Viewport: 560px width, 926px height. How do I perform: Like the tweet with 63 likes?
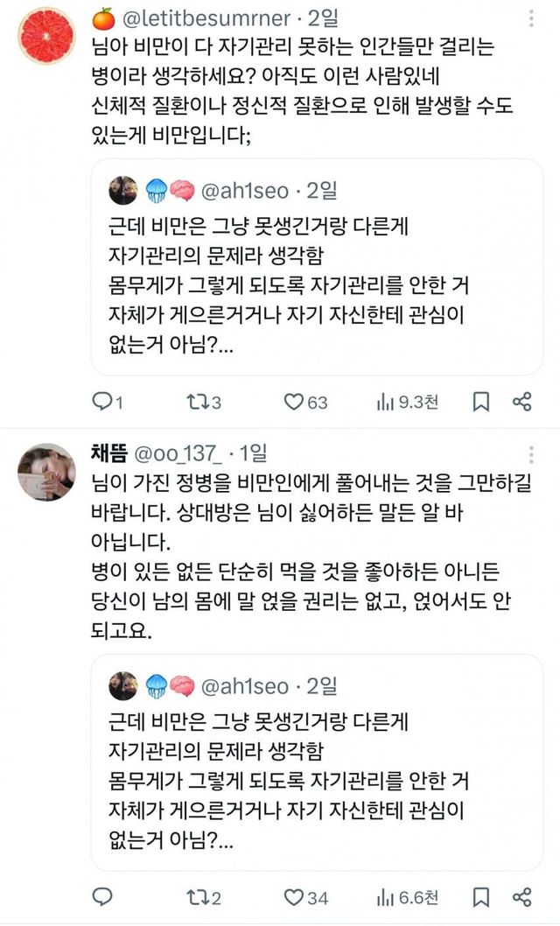[x=296, y=402]
